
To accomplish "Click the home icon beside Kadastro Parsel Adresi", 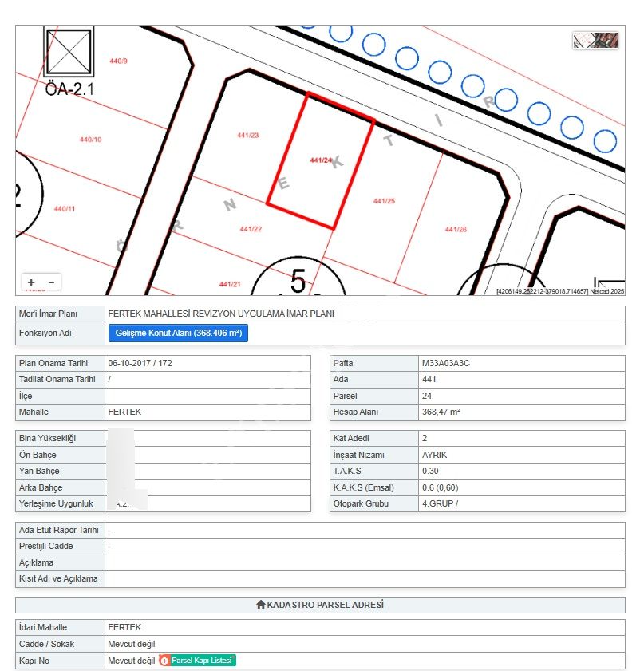I will click(260, 605).
